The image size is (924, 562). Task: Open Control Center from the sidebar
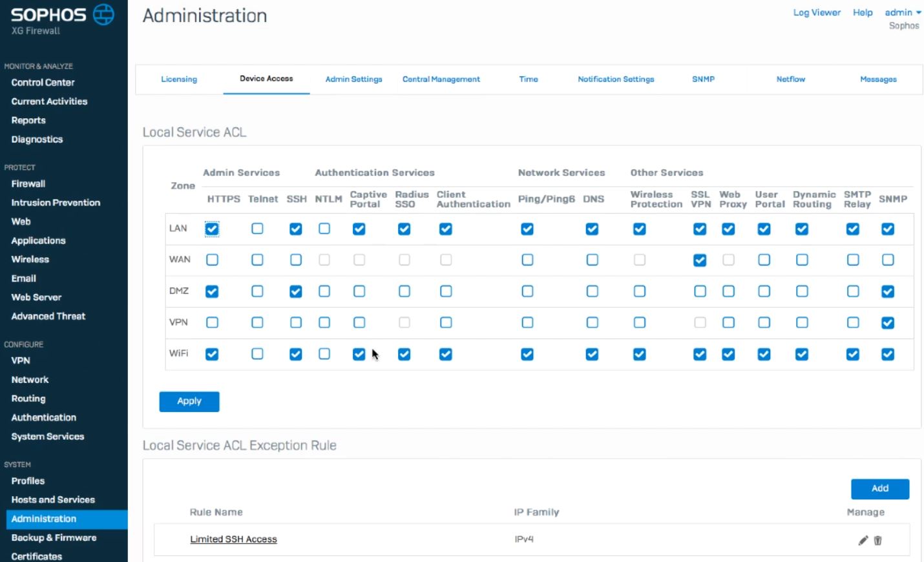pos(43,82)
